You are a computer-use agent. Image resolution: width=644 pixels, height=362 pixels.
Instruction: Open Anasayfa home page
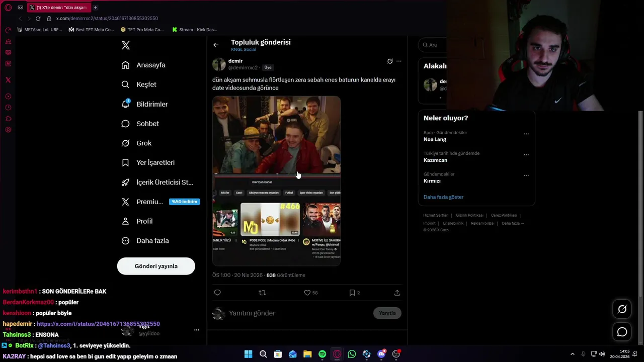(x=143, y=65)
